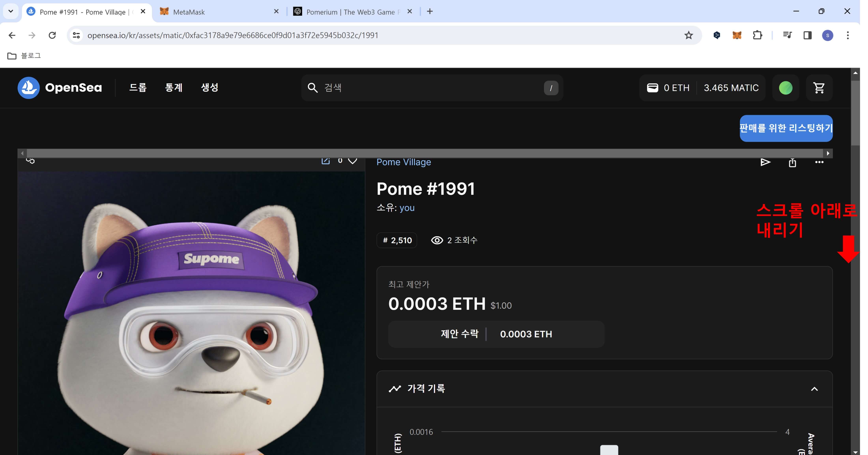Image resolution: width=868 pixels, height=455 pixels.
Task: Click the wallet icon showing 0 ETH
Action: 653,88
